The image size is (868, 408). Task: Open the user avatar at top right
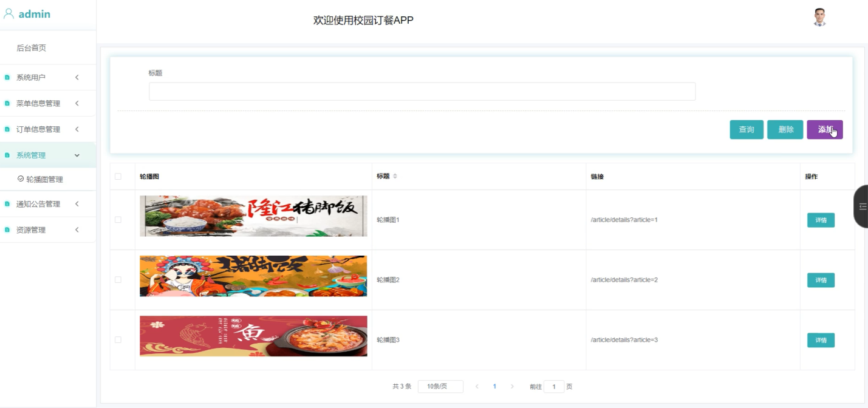[820, 18]
